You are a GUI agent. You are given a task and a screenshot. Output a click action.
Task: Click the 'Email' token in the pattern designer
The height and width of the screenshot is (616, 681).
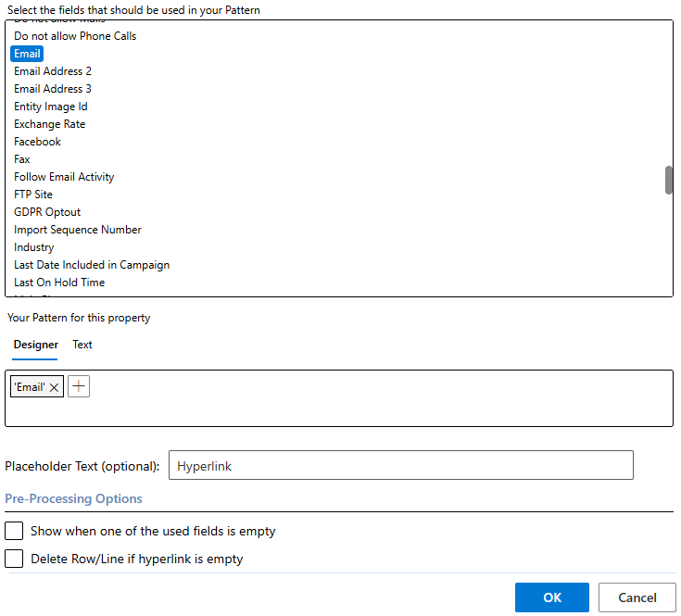pyautogui.click(x=30, y=387)
